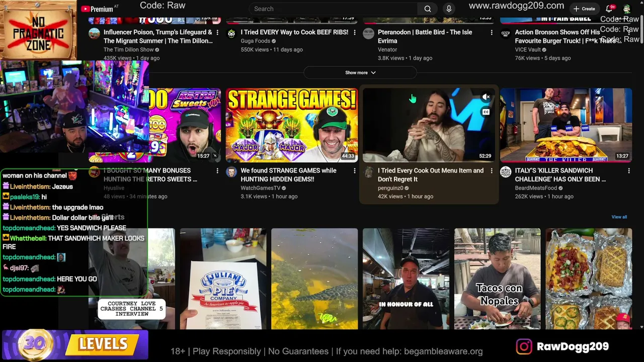The image size is (644, 362).
Task: Click the text '262K views • 1 hour ago'
Action: point(544,197)
